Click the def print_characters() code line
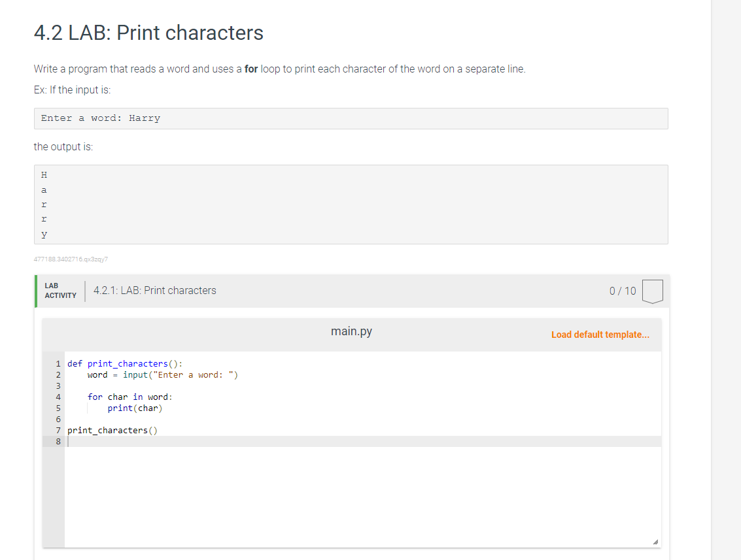 125,363
